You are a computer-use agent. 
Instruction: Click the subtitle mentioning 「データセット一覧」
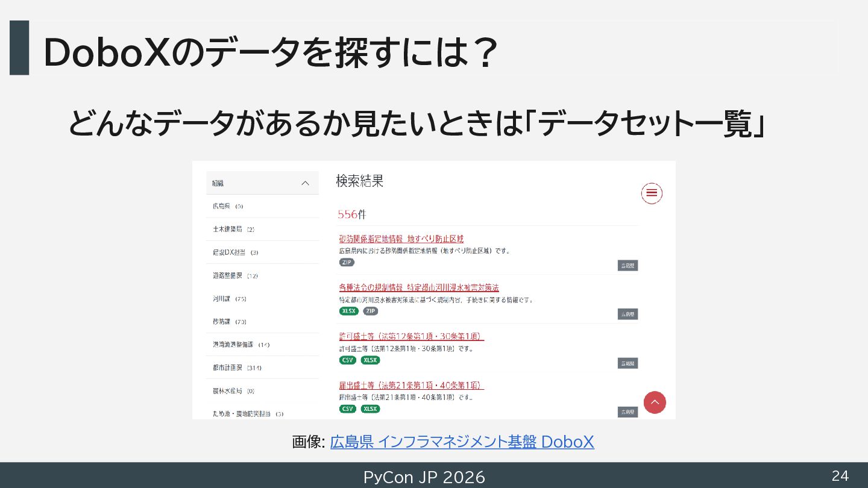click(x=417, y=123)
